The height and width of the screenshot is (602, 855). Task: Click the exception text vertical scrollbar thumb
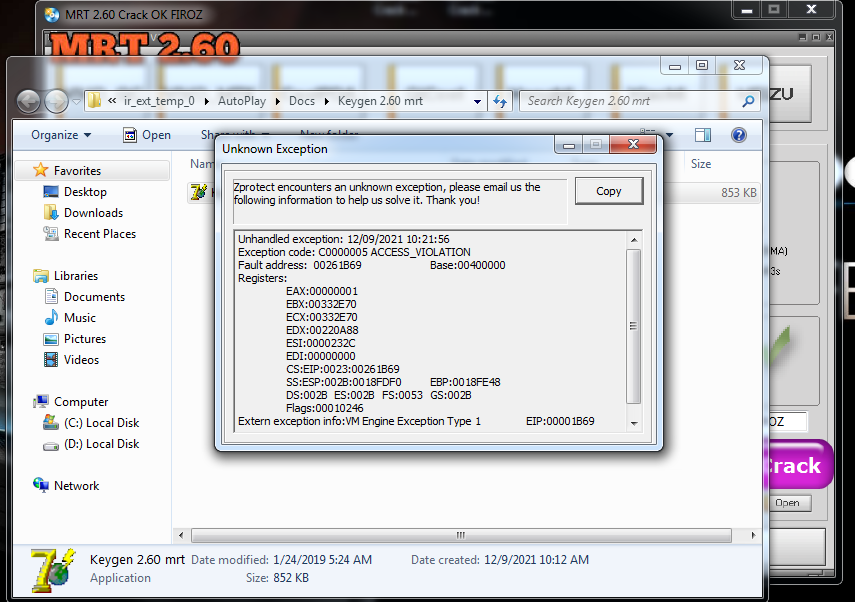(634, 326)
